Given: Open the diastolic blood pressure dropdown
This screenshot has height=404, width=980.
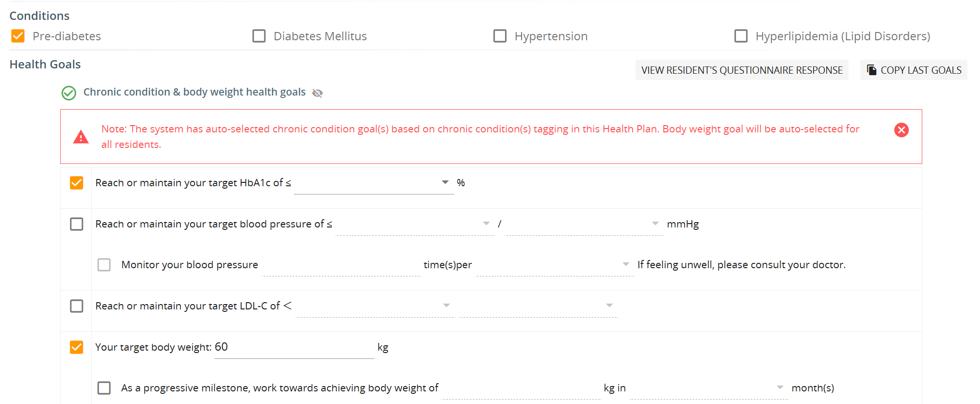Looking at the screenshot, I should tap(584, 224).
